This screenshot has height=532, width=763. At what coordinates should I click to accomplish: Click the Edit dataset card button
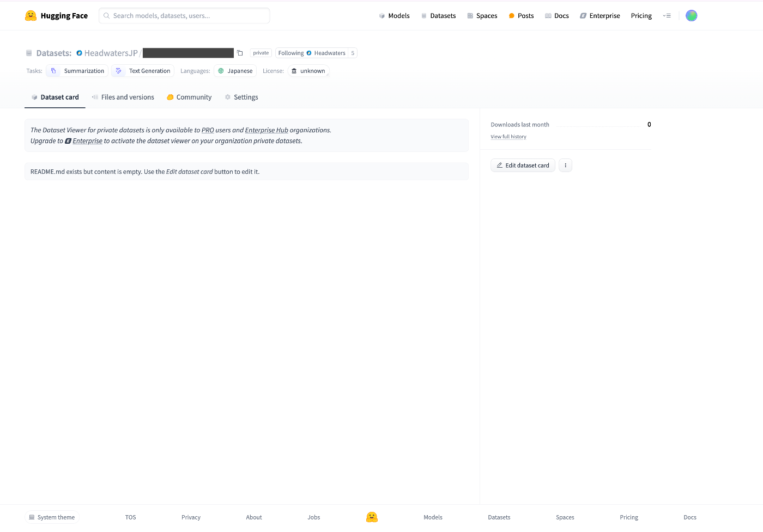[523, 166]
